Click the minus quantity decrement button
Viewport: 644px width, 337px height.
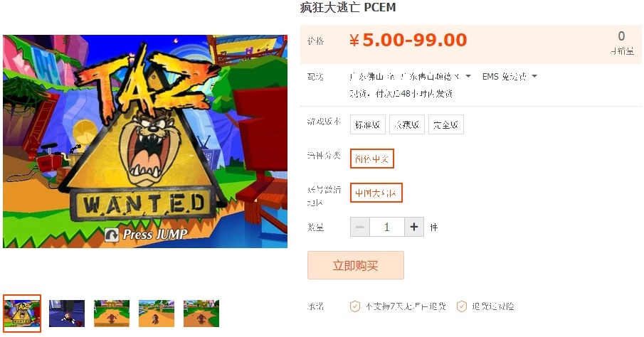pos(360,227)
